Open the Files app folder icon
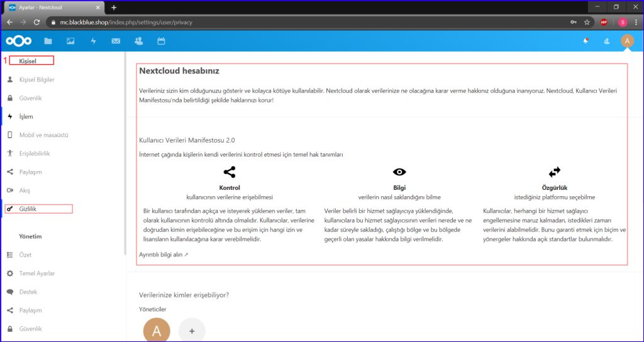The image size is (644, 342). pos(48,41)
